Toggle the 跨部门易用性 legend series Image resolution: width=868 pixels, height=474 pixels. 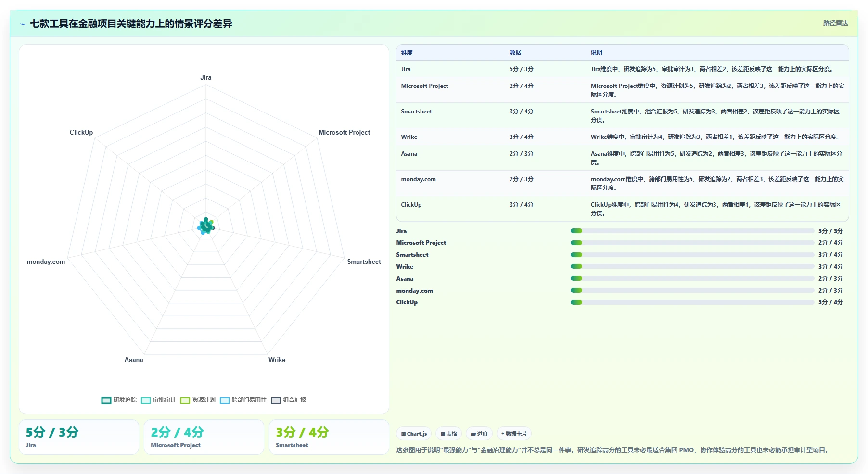pyautogui.click(x=243, y=400)
